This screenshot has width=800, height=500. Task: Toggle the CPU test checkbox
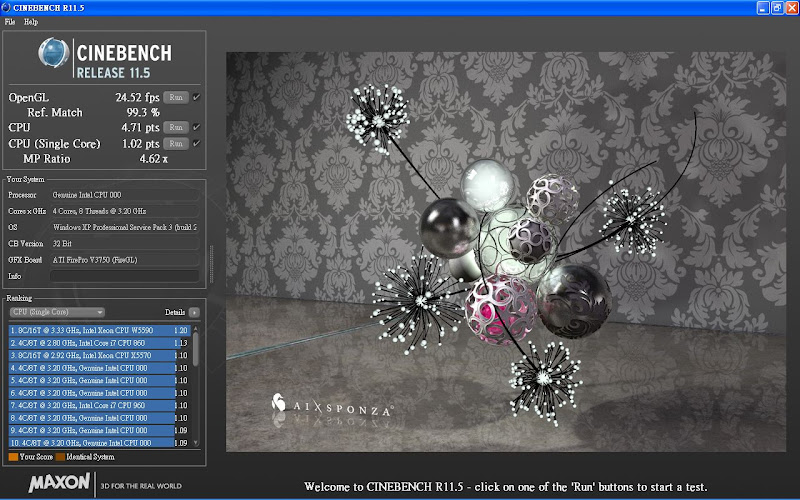196,127
